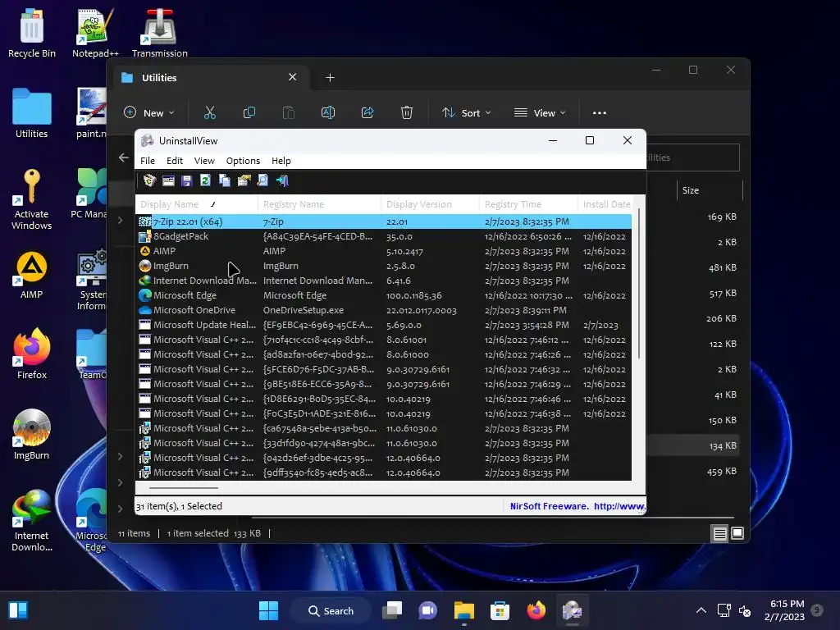The height and width of the screenshot is (630, 840).
Task: Click the Save selected items floppy icon
Action: (186, 180)
